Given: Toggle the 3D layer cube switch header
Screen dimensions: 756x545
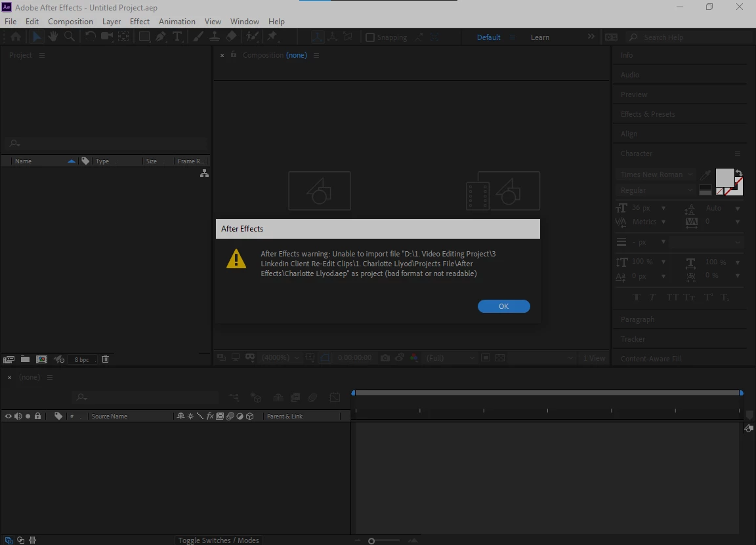Looking at the screenshot, I should pos(250,416).
